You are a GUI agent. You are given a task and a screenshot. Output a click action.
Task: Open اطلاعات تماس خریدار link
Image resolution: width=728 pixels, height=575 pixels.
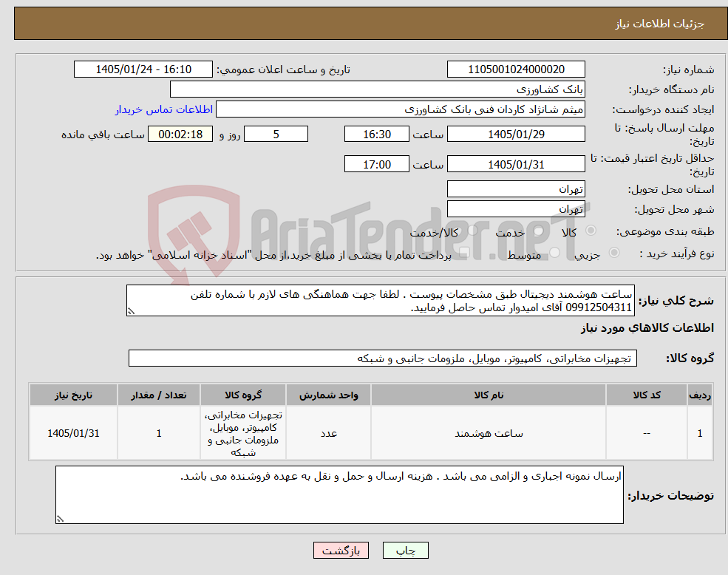[164, 109]
